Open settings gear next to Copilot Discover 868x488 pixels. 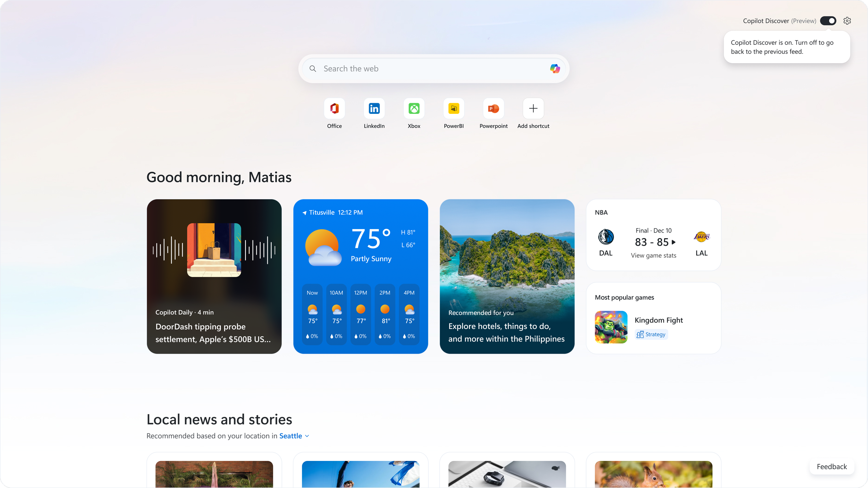[x=847, y=21]
